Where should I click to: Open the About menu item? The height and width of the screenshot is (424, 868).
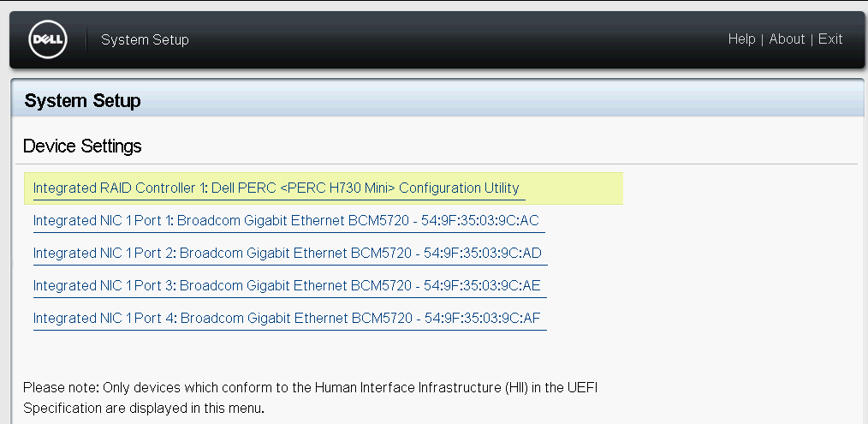(787, 39)
